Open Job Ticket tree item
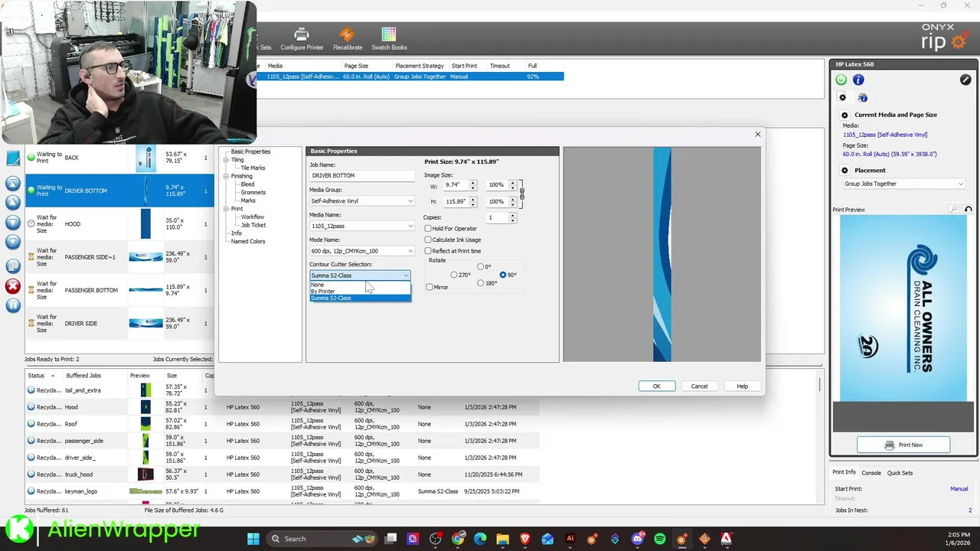 pyautogui.click(x=253, y=225)
